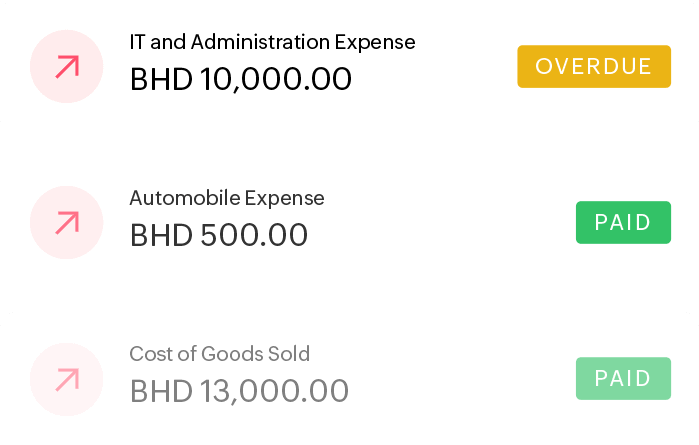
Task: Click the BHD currency code on the 500.00 amount
Action: pyautogui.click(x=161, y=235)
